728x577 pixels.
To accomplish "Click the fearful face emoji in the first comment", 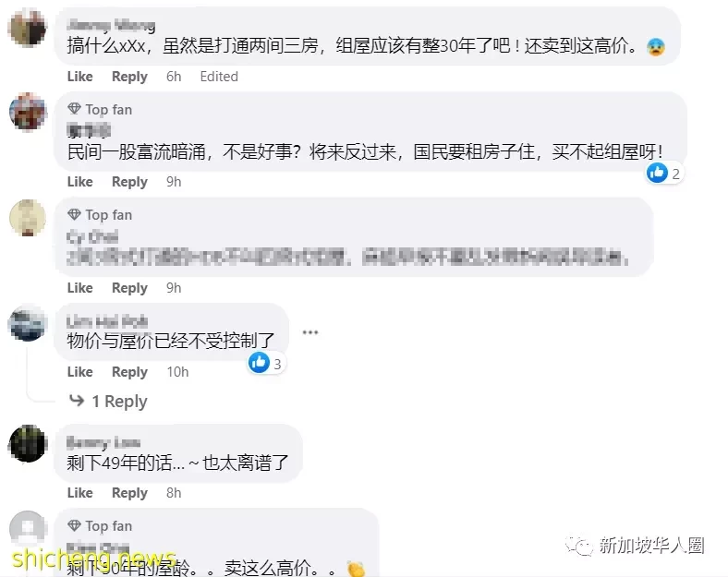I will pyautogui.click(x=656, y=47).
